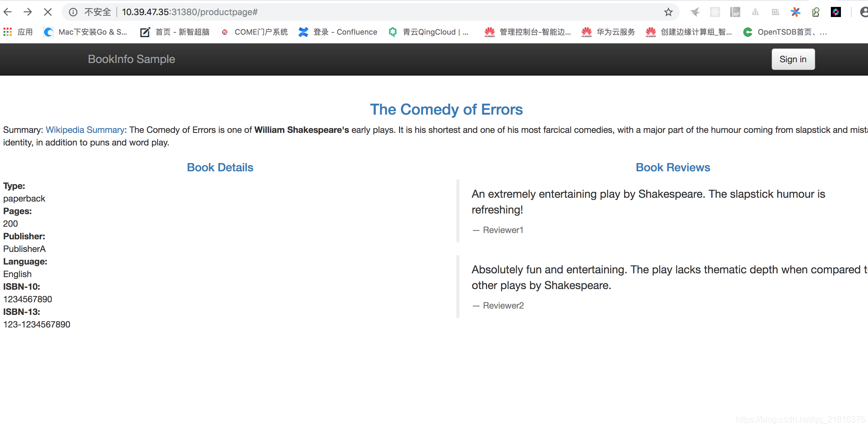The height and width of the screenshot is (427, 868).
Task: Open the Apps grid in bookmarks bar
Action: 18,32
